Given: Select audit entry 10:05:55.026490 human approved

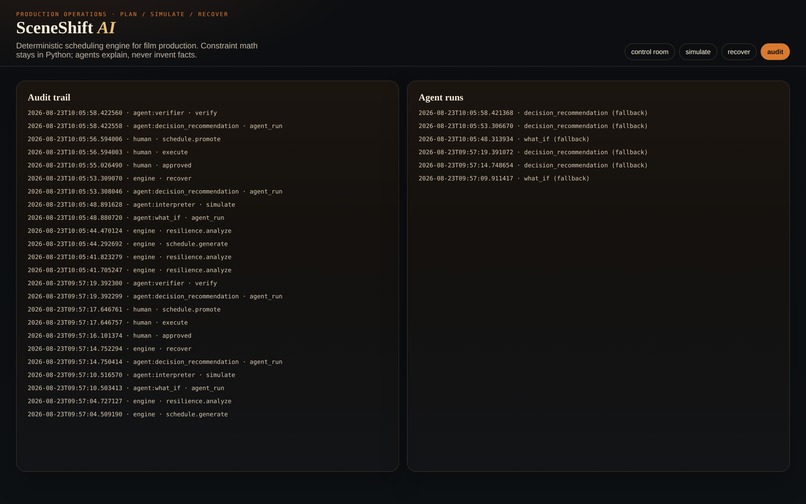Looking at the screenshot, I should [x=109, y=165].
